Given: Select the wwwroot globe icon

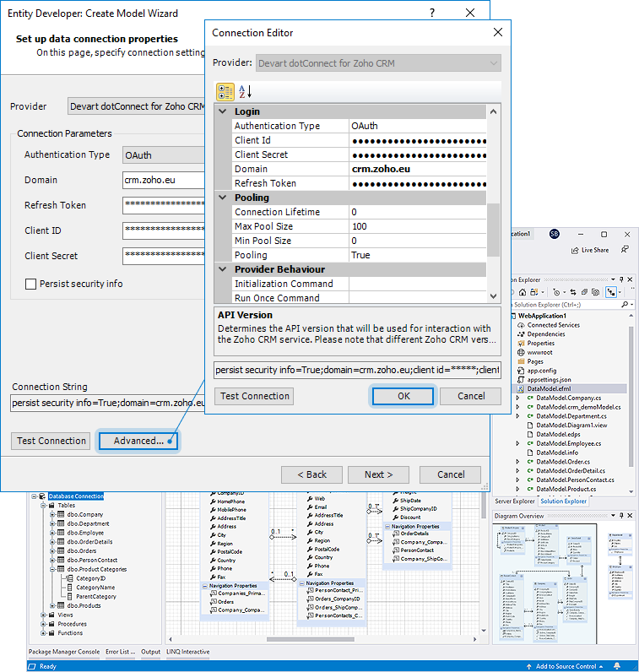Looking at the screenshot, I should pyautogui.click(x=521, y=352).
